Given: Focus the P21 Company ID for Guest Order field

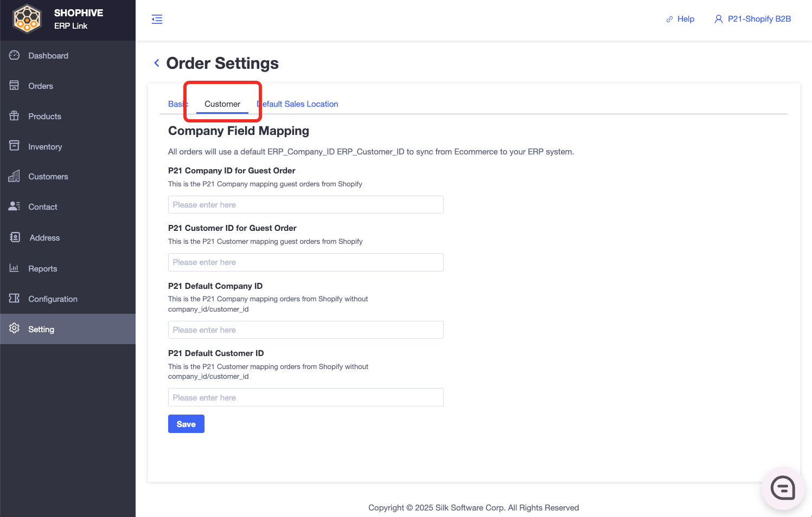Looking at the screenshot, I should 306,205.
